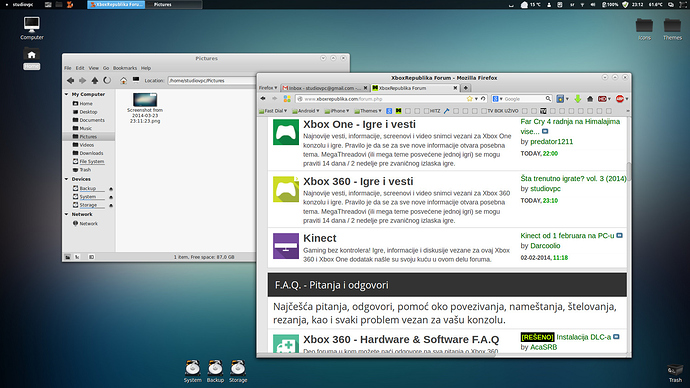
Task: Collapse the Devices sidebar section
Action: pyautogui.click(x=66, y=179)
